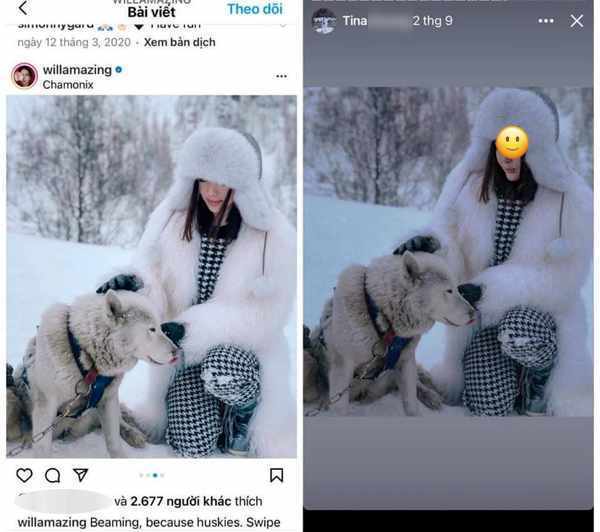Tap the Tina story profile avatar
The height and width of the screenshot is (532, 600).
point(324,21)
